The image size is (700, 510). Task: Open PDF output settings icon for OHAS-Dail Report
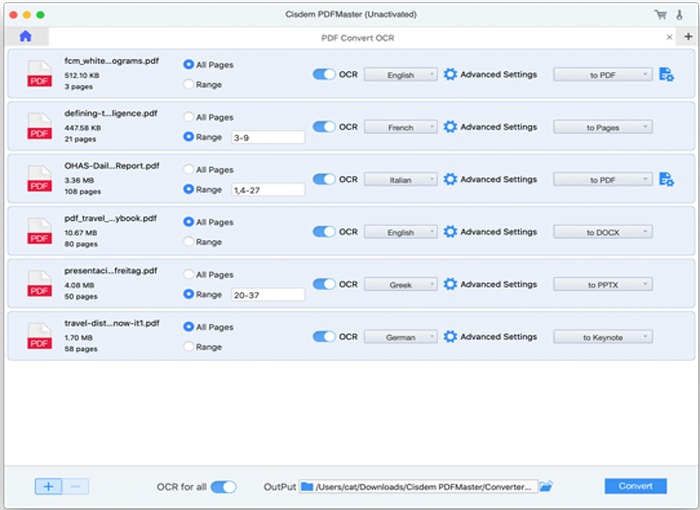click(x=666, y=179)
